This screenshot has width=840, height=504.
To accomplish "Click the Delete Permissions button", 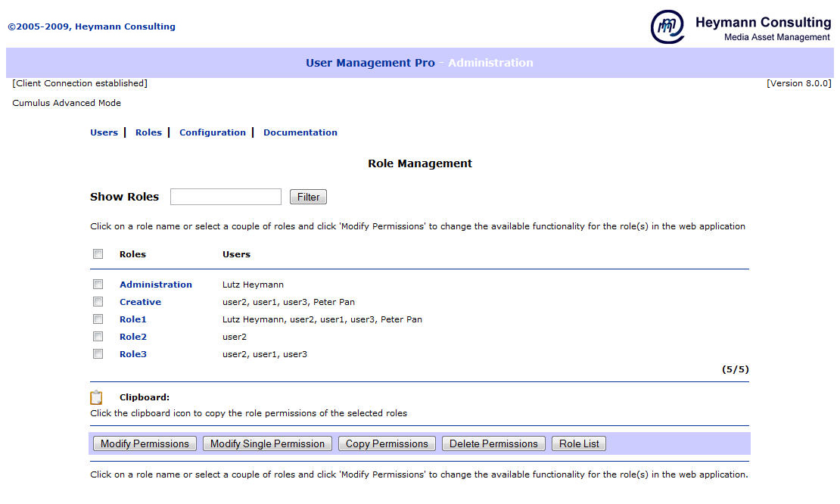I will (493, 443).
